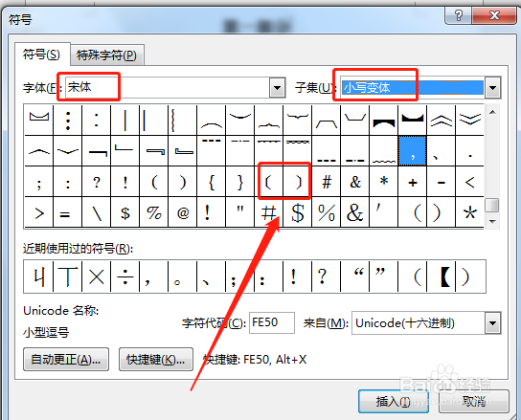Click the 插入(I) button
Viewport: 521px width, 420px height.
(394, 402)
